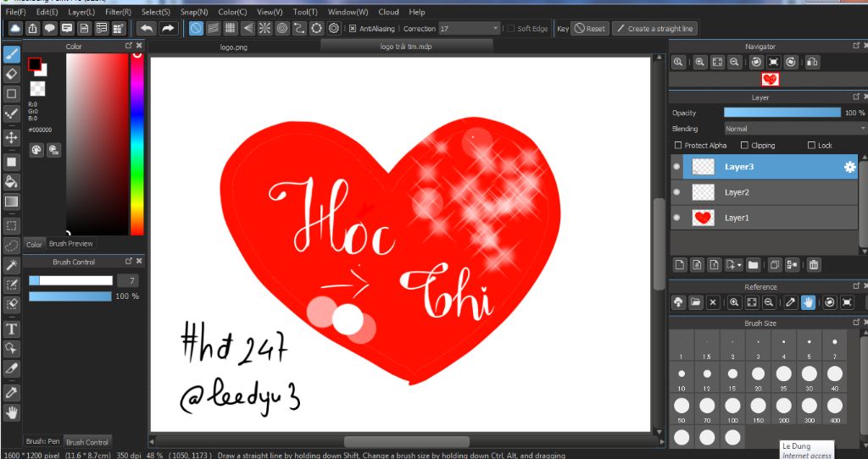Hide Layer1 visibility dot
Image resolution: width=868 pixels, height=459 pixels.
[x=676, y=218]
